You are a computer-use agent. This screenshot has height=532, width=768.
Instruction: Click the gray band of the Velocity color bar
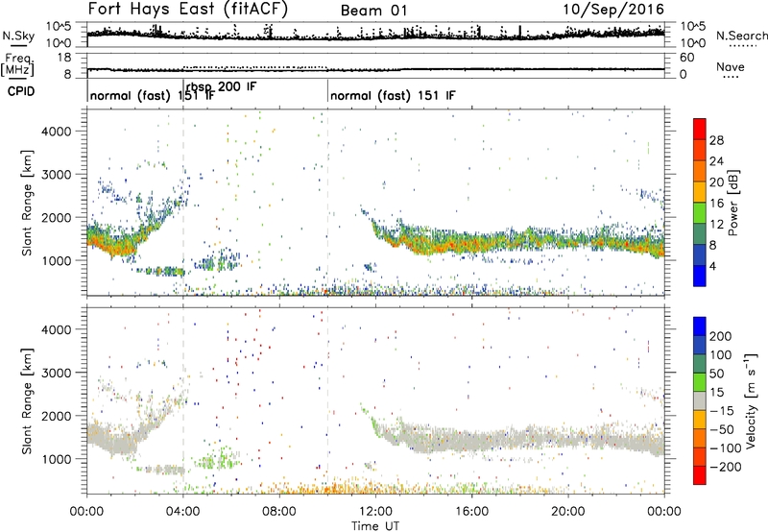(700, 401)
